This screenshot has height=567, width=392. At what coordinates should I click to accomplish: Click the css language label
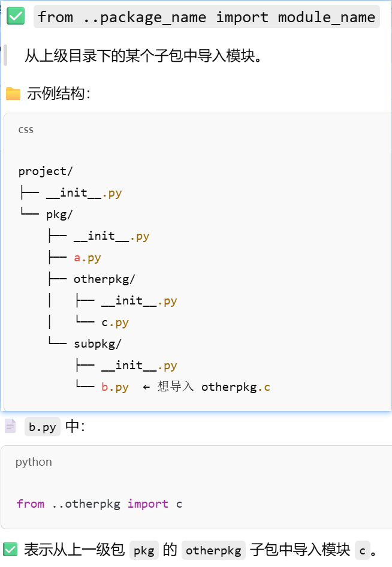26,130
